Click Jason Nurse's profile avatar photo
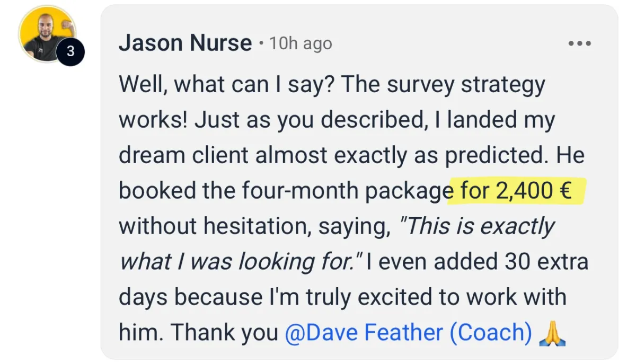The width and height of the screenshot is (636, 364). [x=47, y=34]
